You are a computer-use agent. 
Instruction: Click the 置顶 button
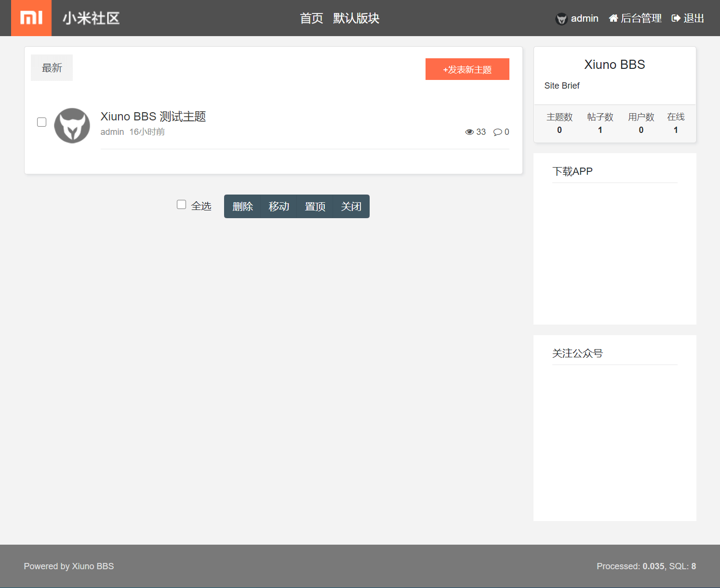315,207
